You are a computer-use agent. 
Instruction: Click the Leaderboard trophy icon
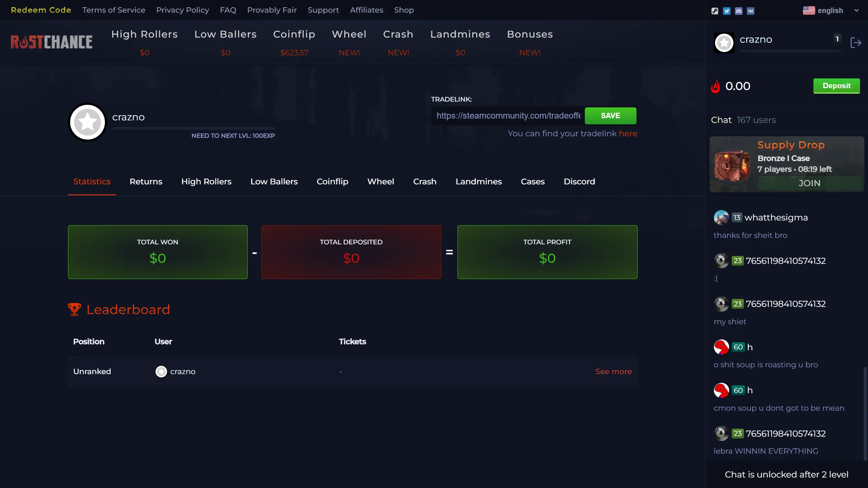click(x=75, y=309)
